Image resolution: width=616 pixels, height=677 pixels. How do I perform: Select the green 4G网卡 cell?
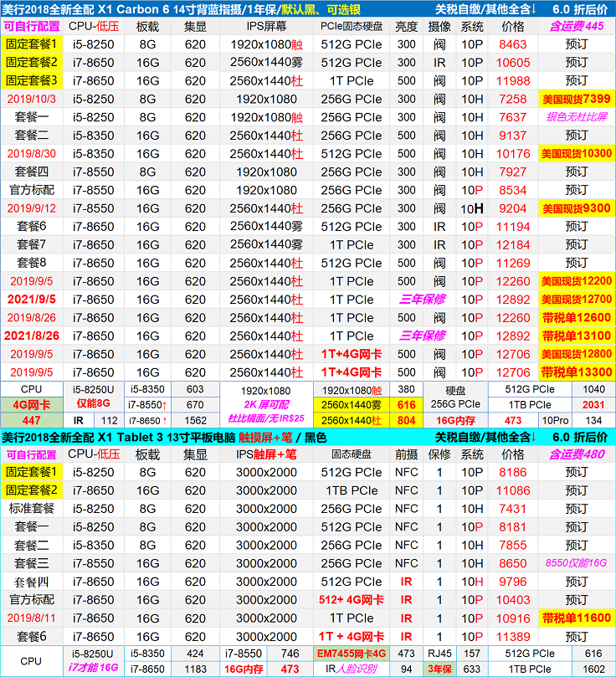point(32,404)
